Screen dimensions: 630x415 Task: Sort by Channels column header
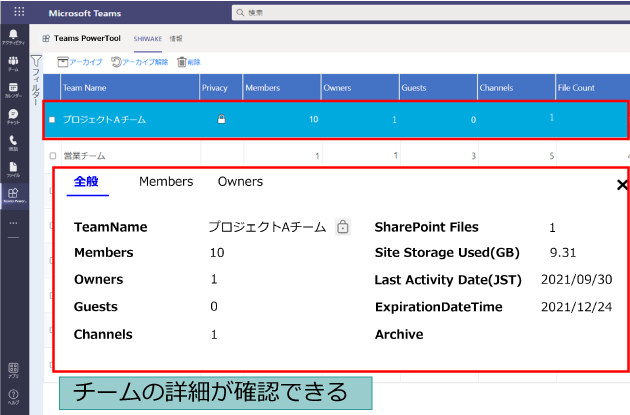[517, 87]
